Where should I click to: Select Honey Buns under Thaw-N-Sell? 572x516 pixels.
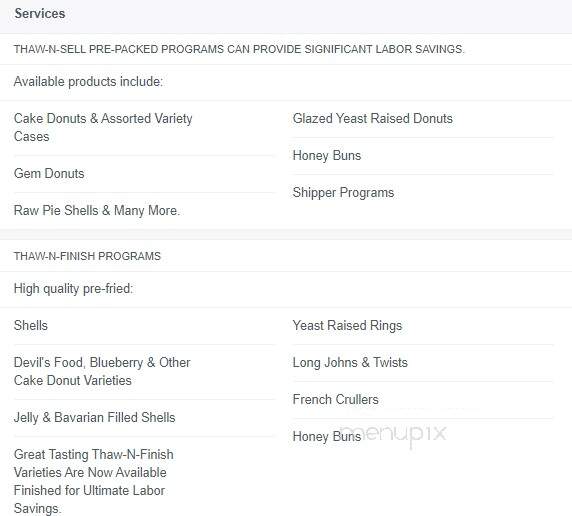point(326,155)
